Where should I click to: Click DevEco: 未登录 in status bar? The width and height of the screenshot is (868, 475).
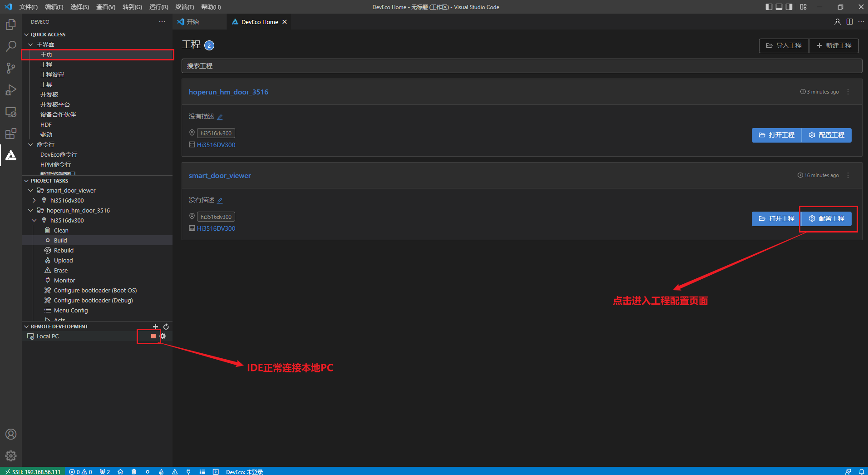(x=244, y=471)
